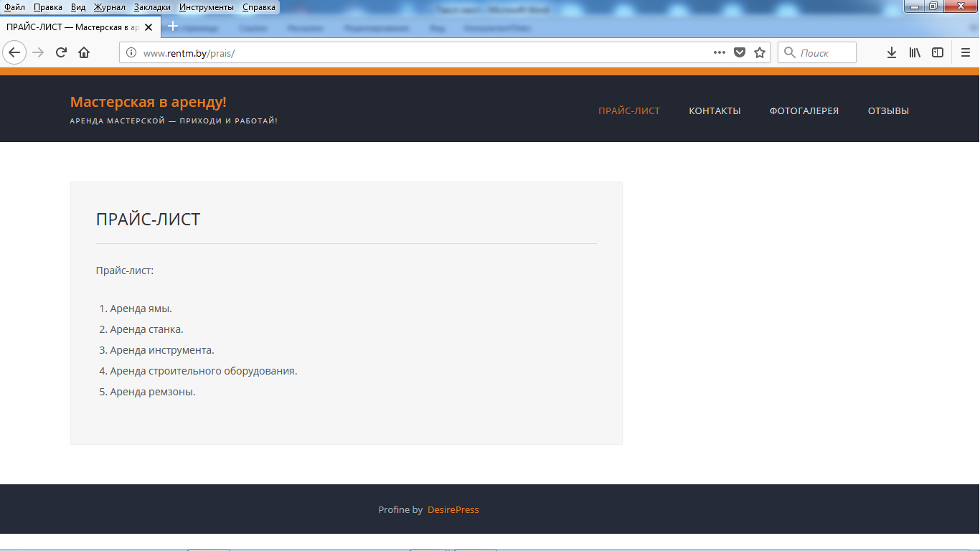The width and height of the screenshot is (980, 551).
Task: Open the Журнал menu
Action: 109,6
